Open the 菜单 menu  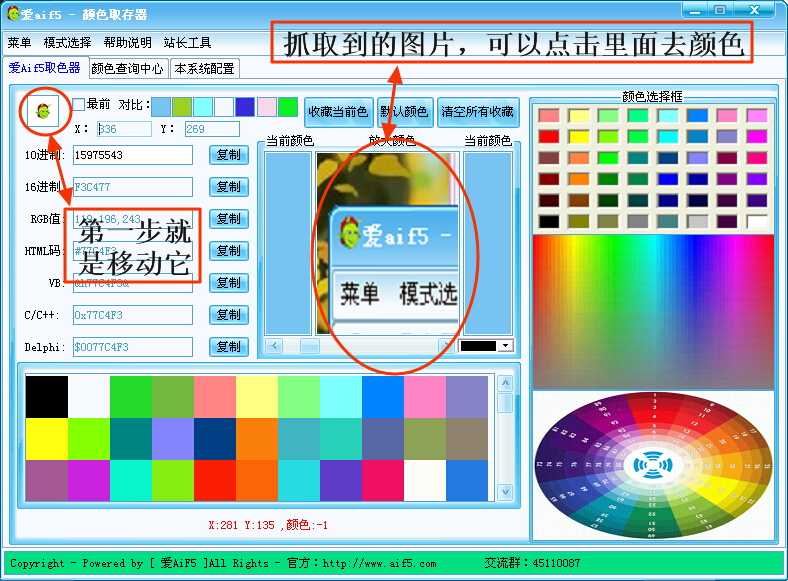click(x=19, y=43)
